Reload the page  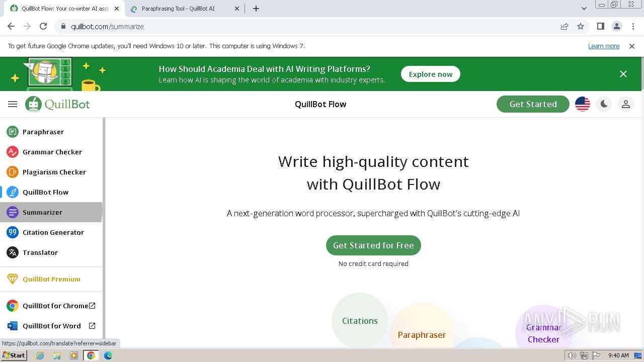(x=43, y=26)
